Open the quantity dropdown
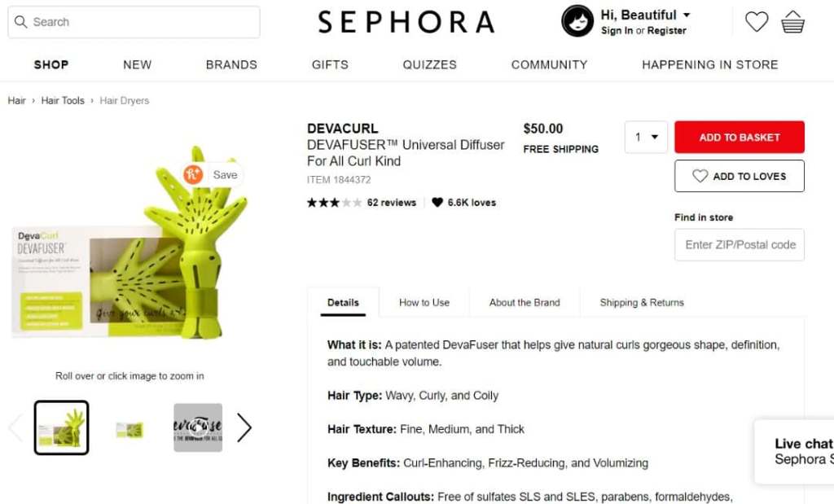Screen dimensions: 834x504 click(x=646, y=137)
